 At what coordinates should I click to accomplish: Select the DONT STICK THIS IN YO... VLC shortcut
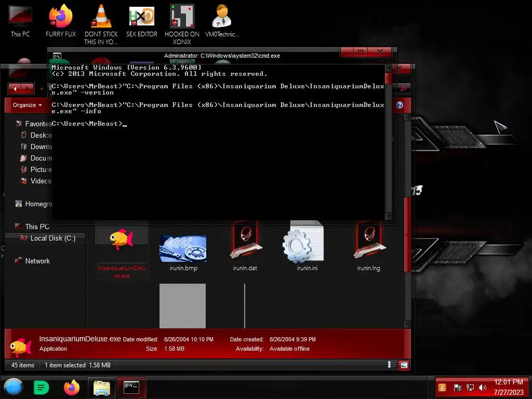101,24
